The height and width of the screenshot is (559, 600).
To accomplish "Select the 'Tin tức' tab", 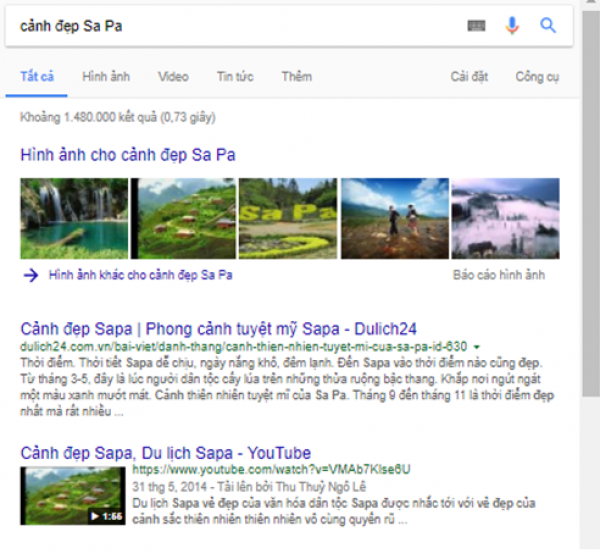I will [x=235, y=77].
